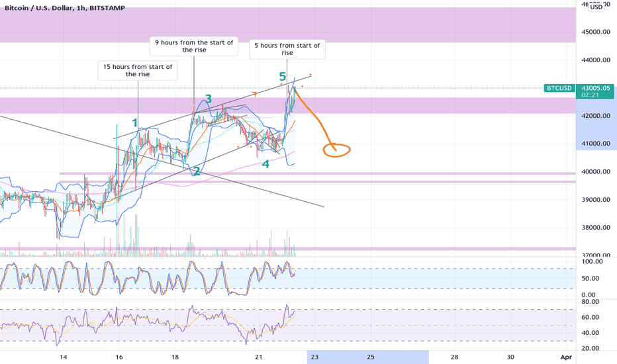Click the wave label 5

coord(282,76)
